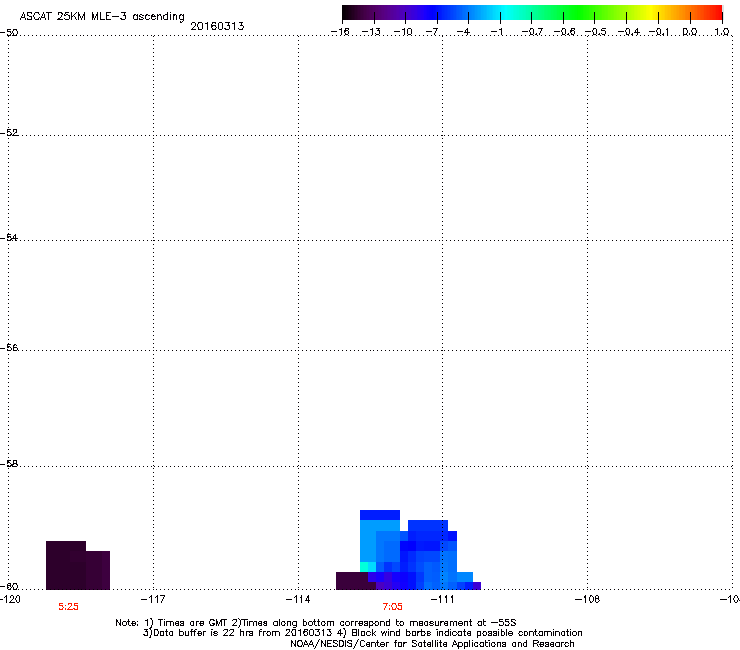Click the color bar label -13
740x650 pixels.
(x=371, y=32)
